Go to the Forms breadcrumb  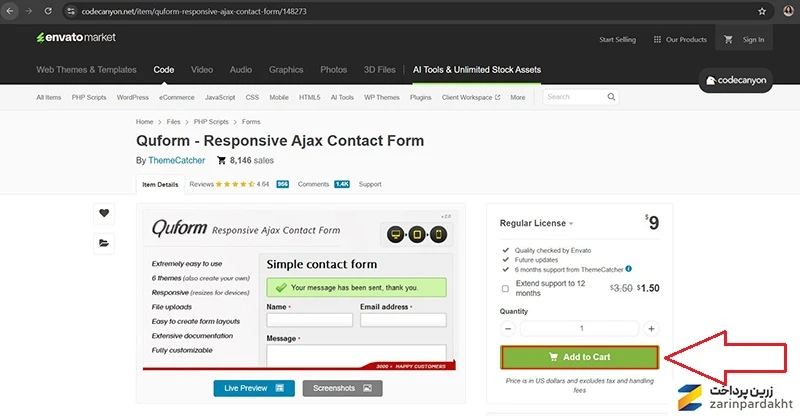[251, 121]
